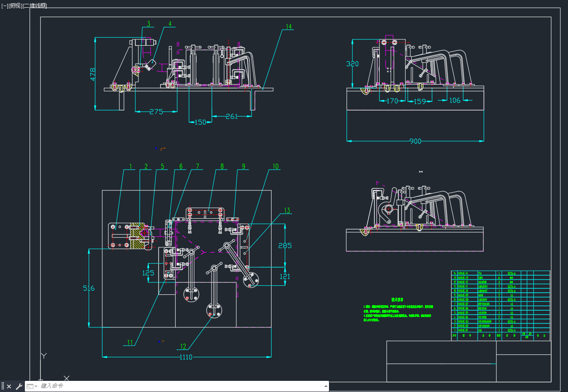This screenshot has width=568, height=392.
Task: Select the 900 width dimension text
Action: point(415,141)
